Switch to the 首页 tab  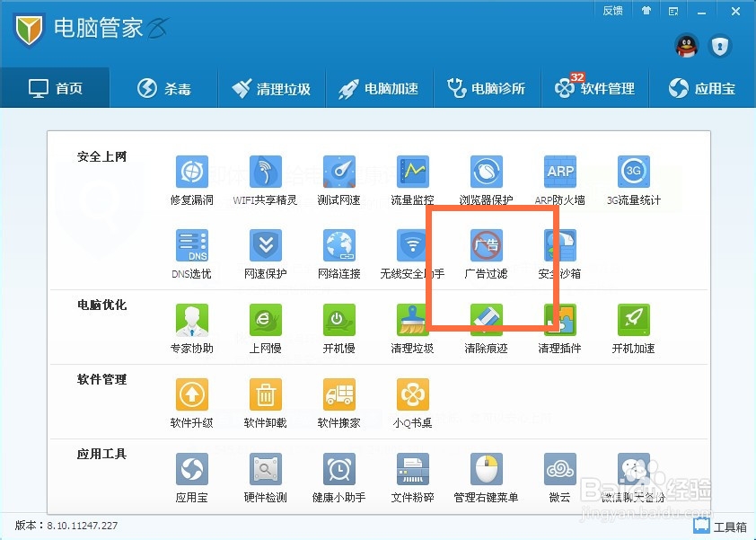(55, 88)
